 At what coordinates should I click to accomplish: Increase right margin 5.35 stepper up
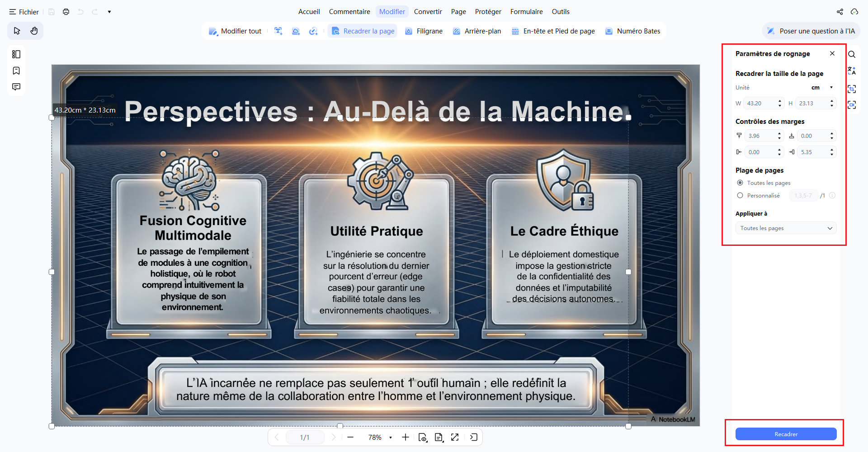[x=832, y=150]
